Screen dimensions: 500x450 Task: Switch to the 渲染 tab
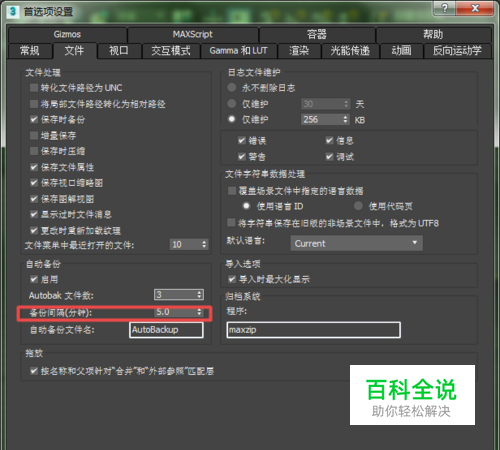(x=299, y=51)
